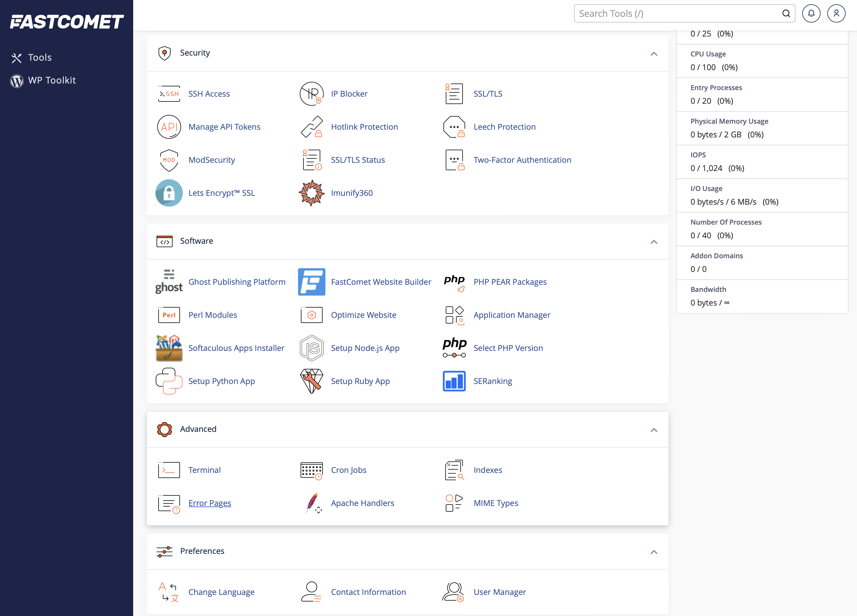Open the user account icon
The height and width of the screenshot is (616, 857).
pos(836,14)
